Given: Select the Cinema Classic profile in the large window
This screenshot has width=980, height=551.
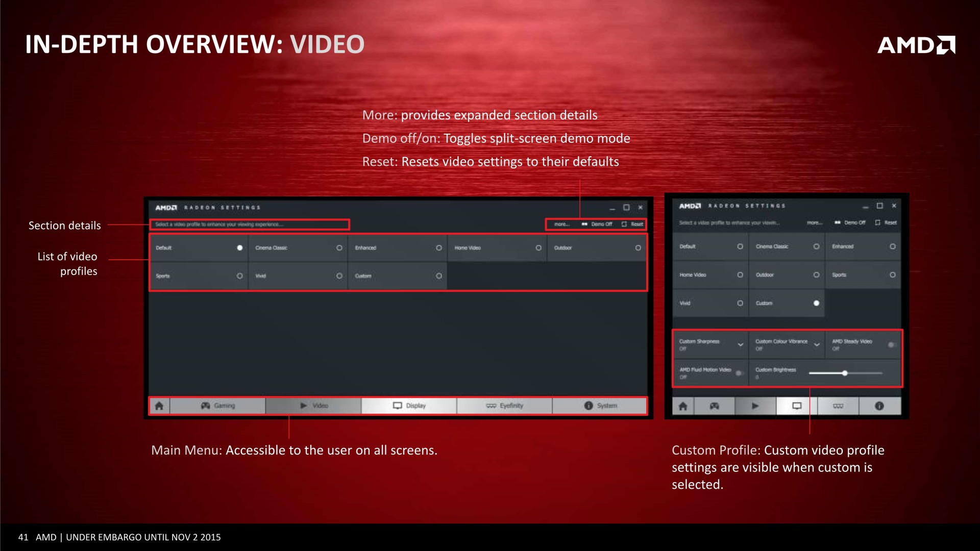Looking at the screenshot, I should 299,248.
